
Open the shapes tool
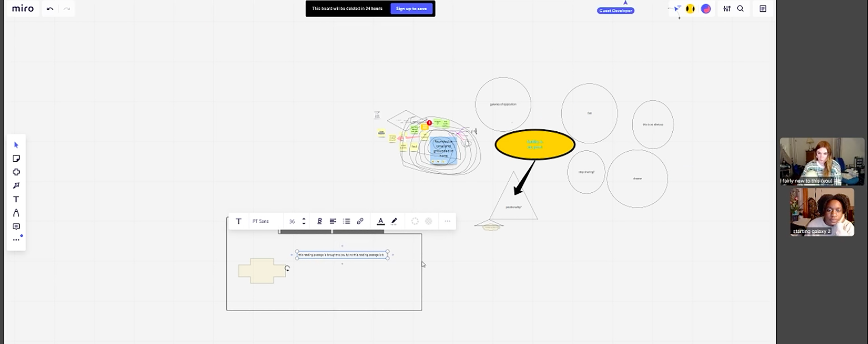click(16, 172)
